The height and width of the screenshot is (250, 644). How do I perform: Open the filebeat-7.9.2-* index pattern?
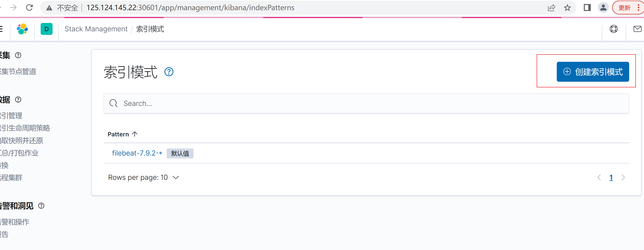[x=137, y=153]
